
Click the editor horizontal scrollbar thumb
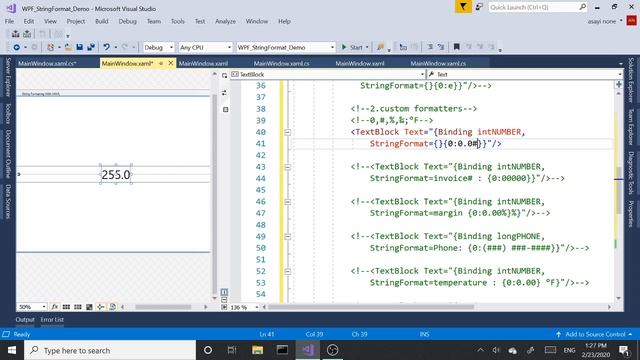371,307
